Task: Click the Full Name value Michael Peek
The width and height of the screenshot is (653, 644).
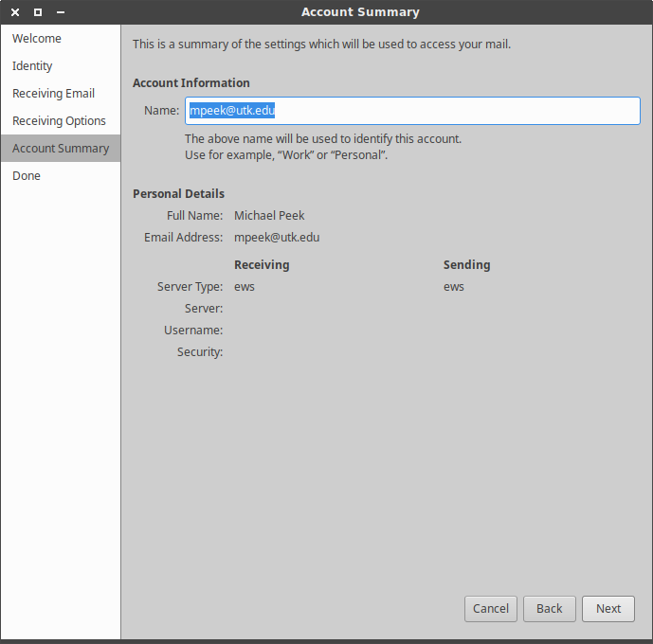Action: (x=269, y=216)
